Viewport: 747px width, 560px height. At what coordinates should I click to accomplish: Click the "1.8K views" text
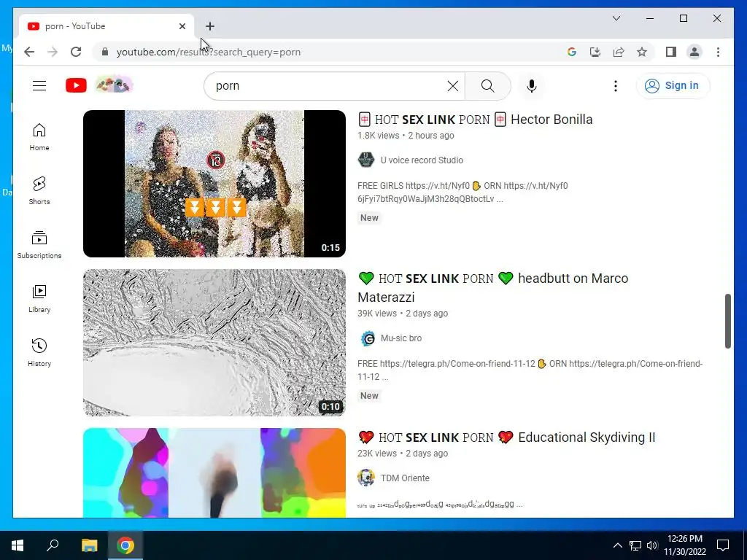coord(379,136)
